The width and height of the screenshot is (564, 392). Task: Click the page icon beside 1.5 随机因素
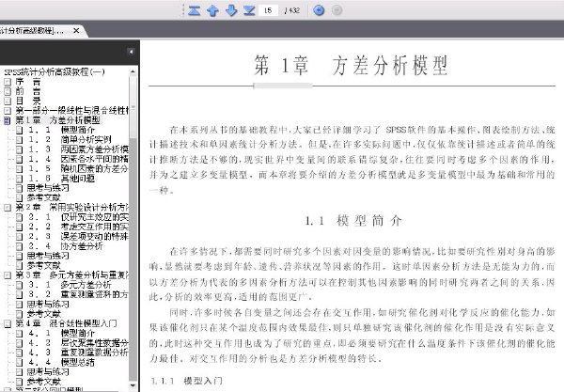click(x=20, y=169)
